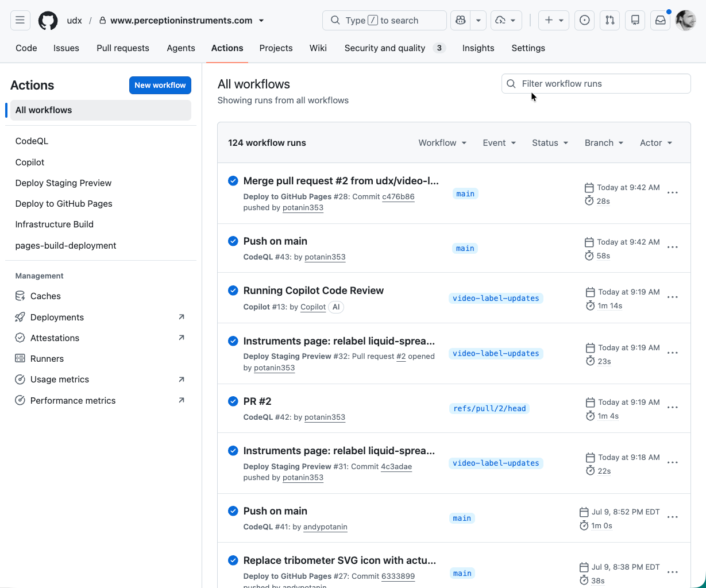Switch to the Projects tab

point(276,48)
